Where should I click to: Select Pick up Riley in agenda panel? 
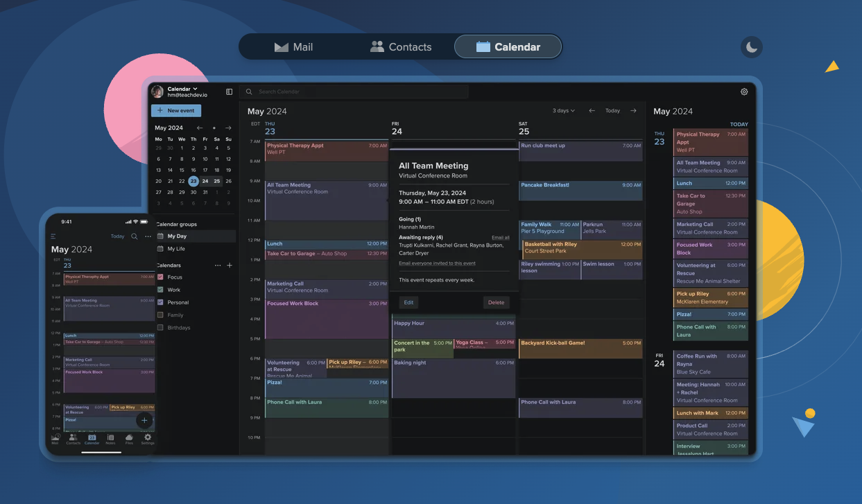point(711,297)
